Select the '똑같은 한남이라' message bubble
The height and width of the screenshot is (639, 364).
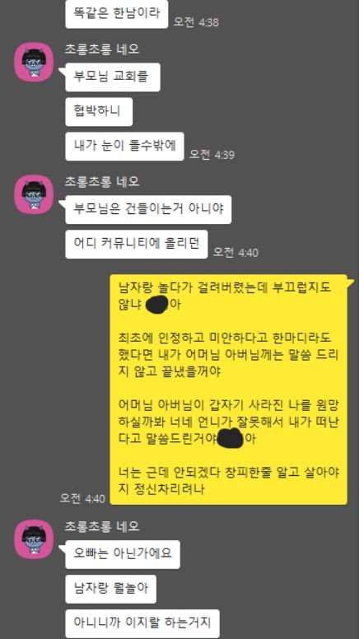117,14
